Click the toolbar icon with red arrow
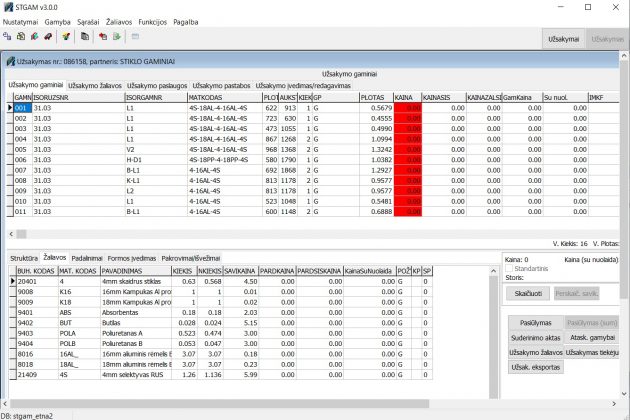Viewport: 630px width, 420px height. 102,35
